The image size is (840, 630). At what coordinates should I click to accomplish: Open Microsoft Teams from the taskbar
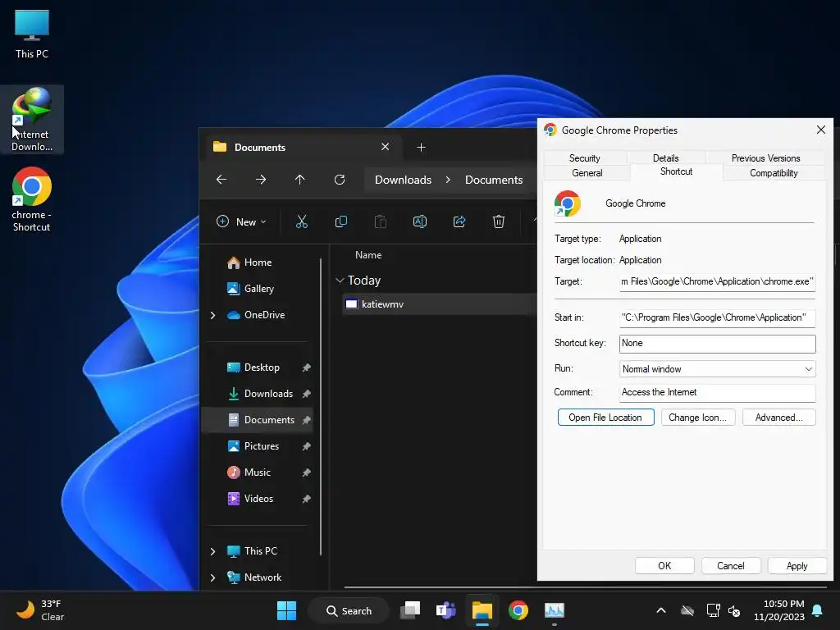446,610
